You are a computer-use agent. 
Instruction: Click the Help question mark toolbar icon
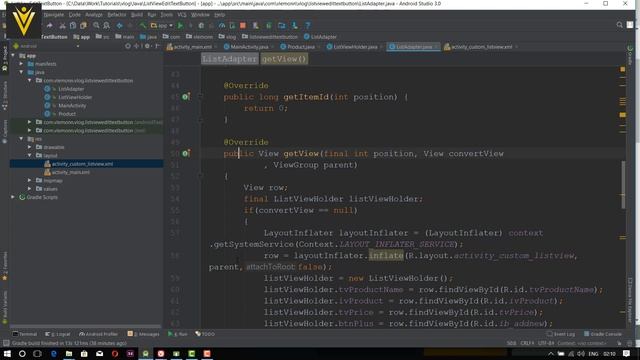tap(308, 25)
